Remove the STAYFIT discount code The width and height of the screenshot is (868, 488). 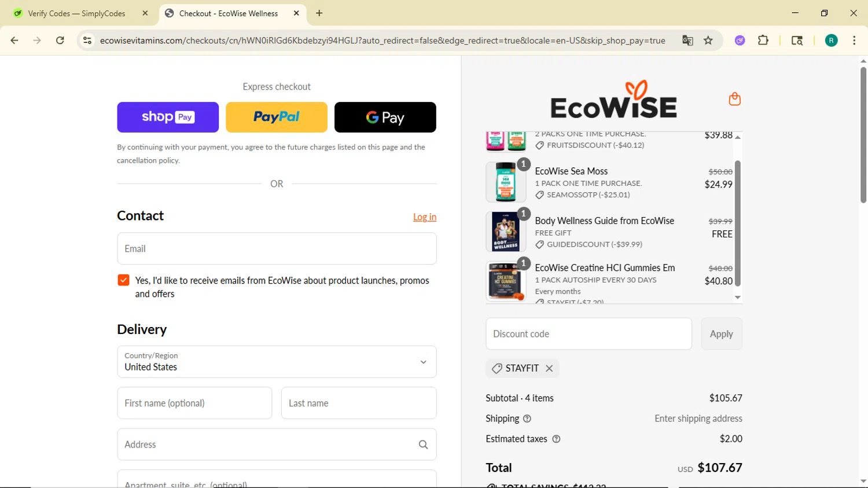549,368
